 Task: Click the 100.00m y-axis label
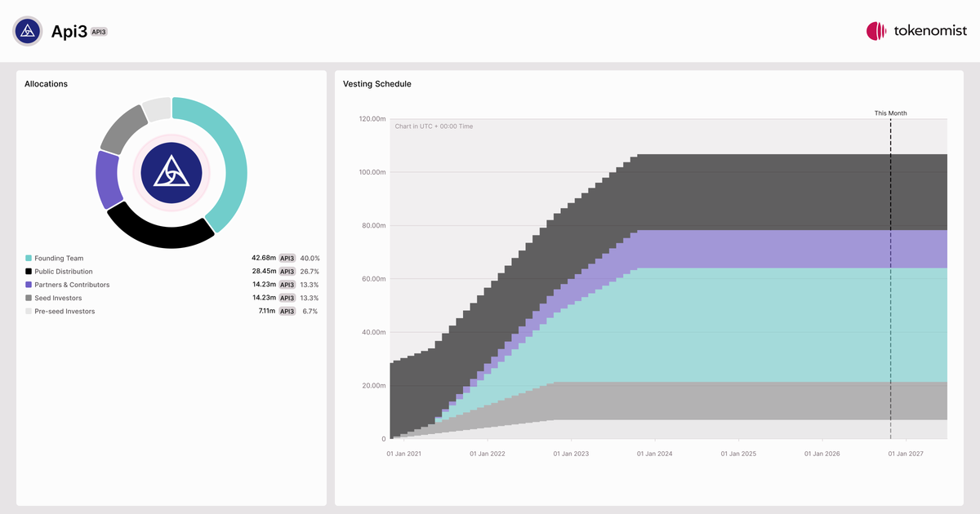[x=372, y=172]
